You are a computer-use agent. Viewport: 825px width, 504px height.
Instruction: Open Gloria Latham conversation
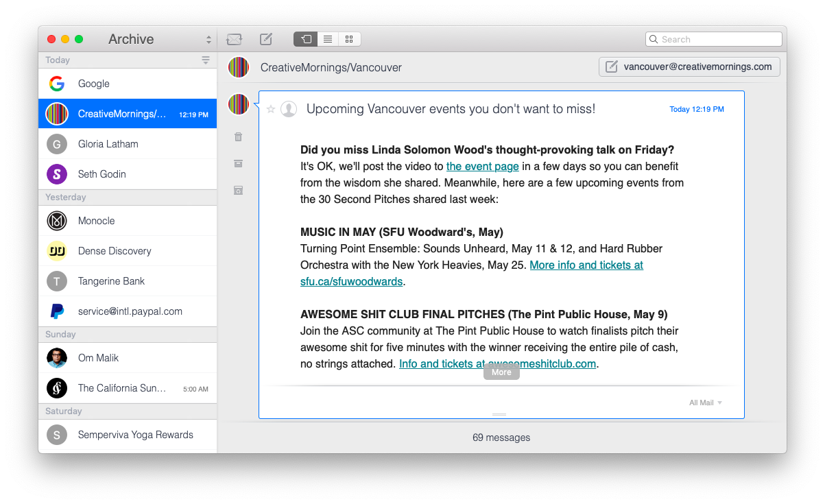pyautogui.click(x=128, y=144)
